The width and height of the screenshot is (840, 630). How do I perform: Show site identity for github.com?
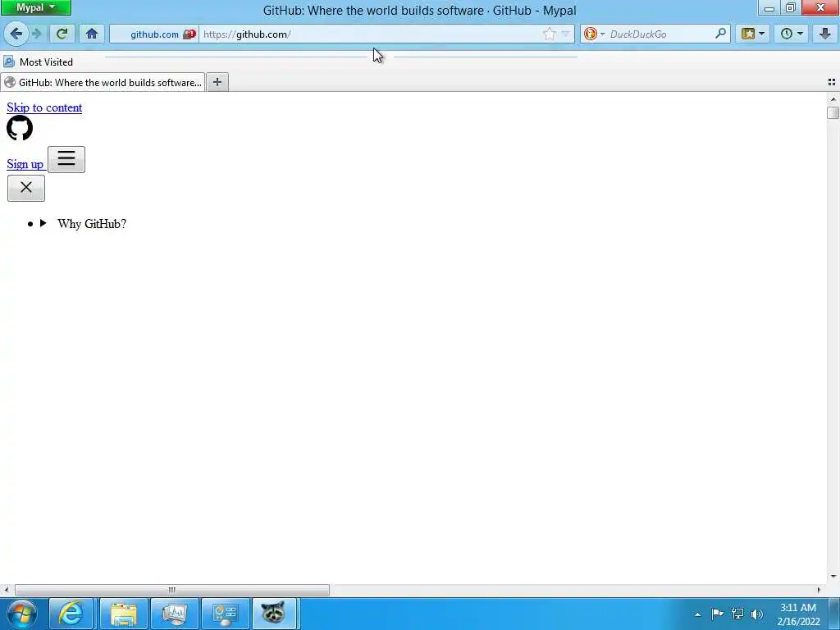154,34
